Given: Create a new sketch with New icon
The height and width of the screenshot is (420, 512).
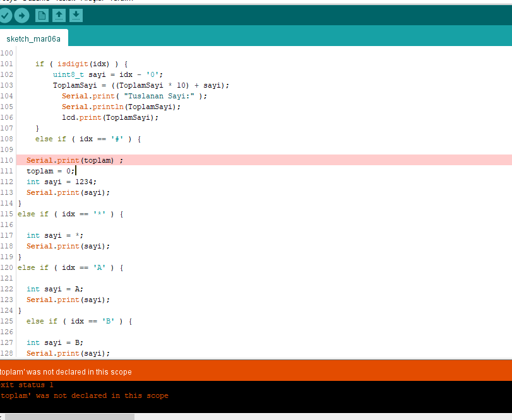Looking at the screenshot, I should coord(42,15).
